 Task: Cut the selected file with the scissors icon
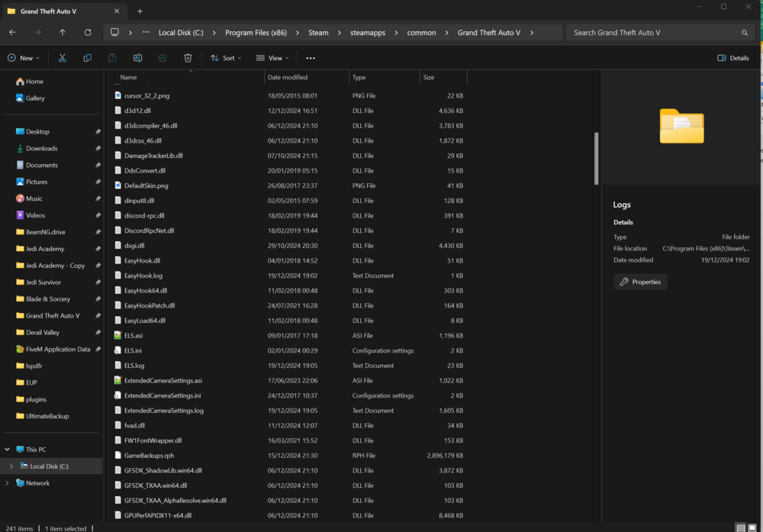(63, 57)
